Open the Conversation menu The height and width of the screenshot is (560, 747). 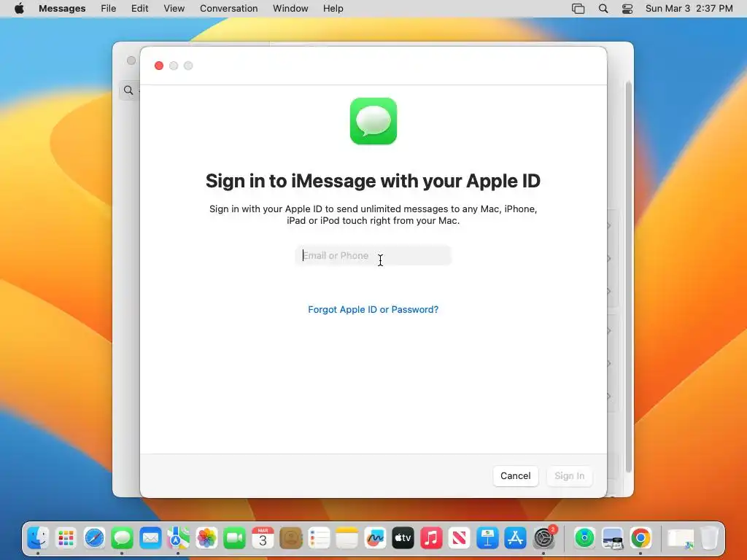[228, 9]
